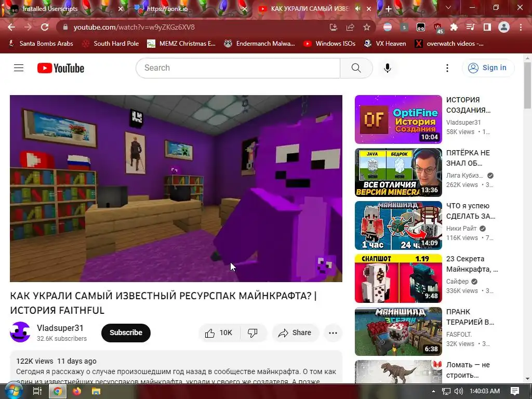Viewport: 532px width, 399px height.
Task: Open the YouTube guide hamburger menu
Action: point(19,68)
